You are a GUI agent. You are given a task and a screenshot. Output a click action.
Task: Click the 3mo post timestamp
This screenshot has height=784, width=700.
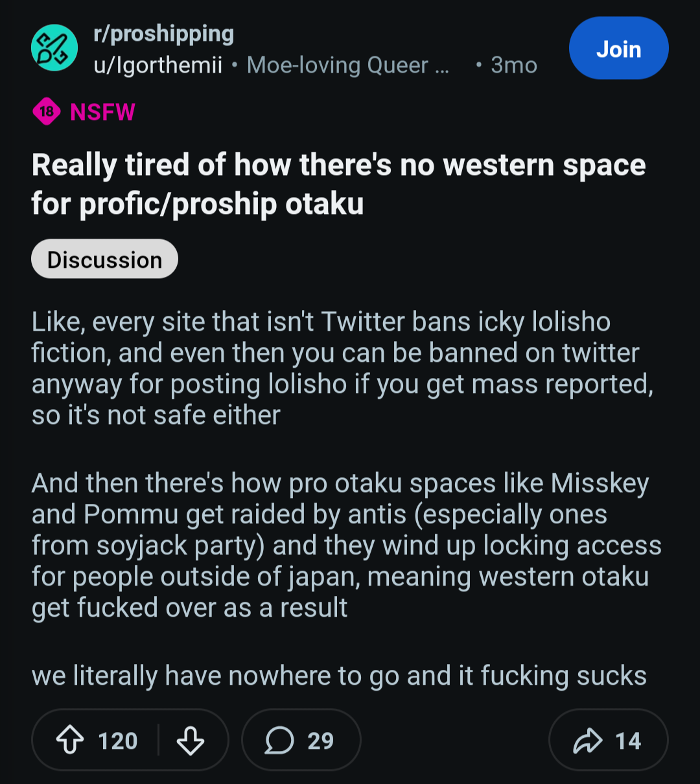click(513, 65)
